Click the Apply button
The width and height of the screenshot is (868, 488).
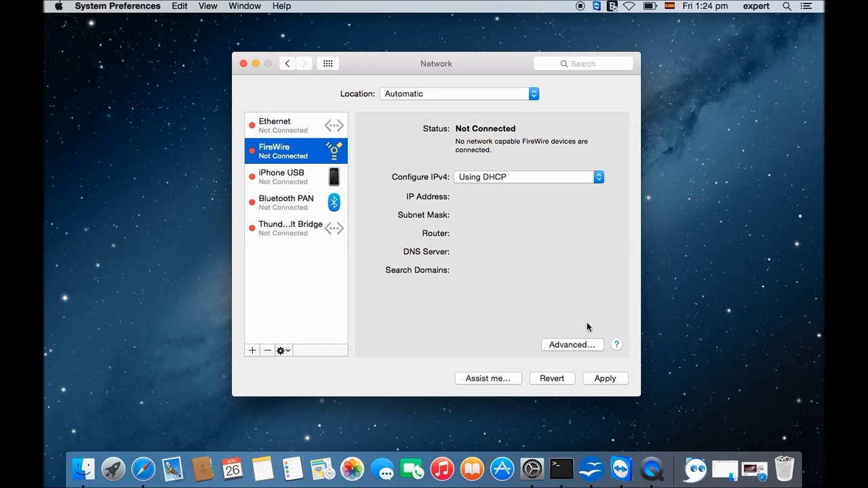pos(605,378)
